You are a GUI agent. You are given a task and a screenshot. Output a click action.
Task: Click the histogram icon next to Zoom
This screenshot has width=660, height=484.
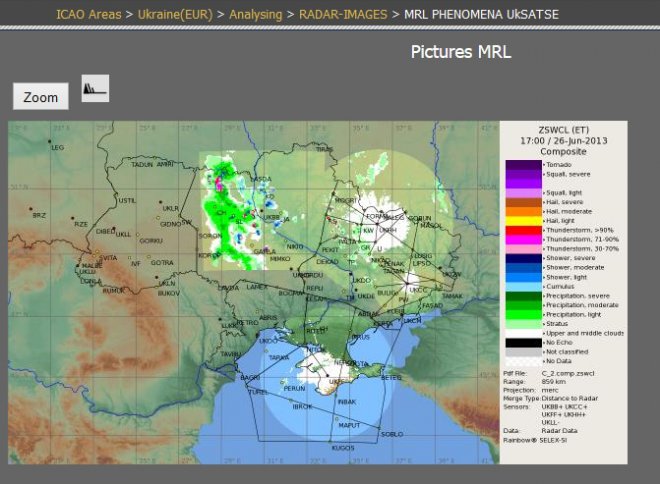click(x=95, y=89)
